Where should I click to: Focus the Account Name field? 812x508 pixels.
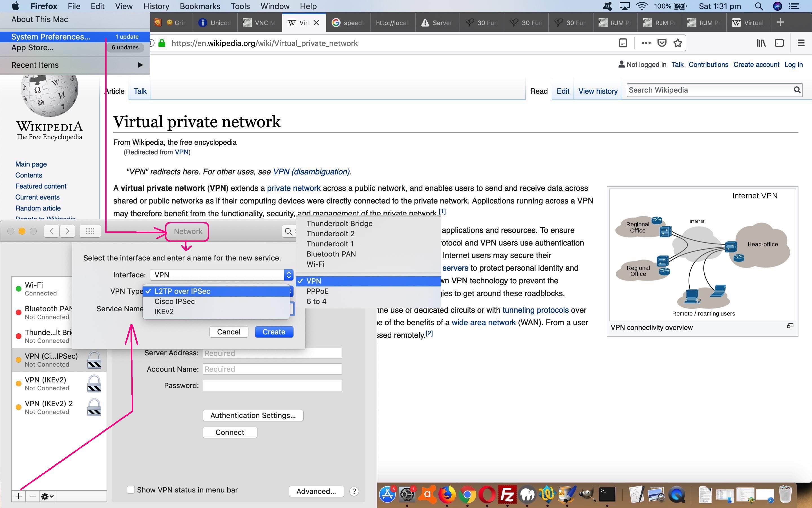pos(272,369)
